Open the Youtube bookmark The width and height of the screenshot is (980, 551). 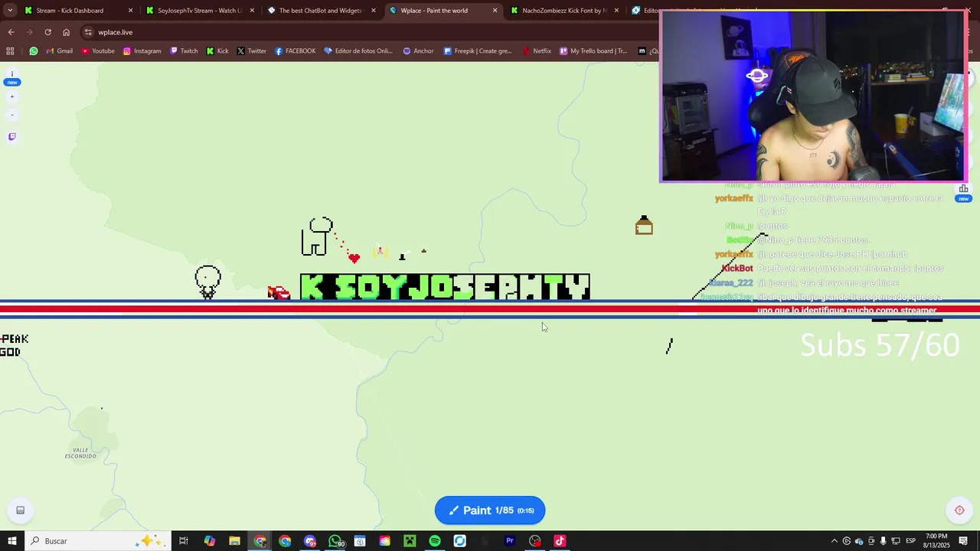pyautogui.click(x=97, y=51)
